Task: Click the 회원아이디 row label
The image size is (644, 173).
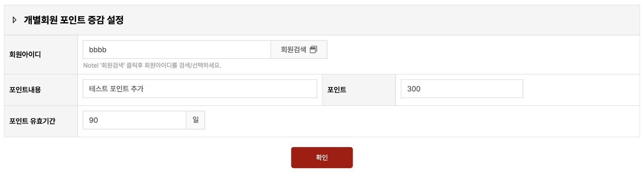Action: [25, 54]
